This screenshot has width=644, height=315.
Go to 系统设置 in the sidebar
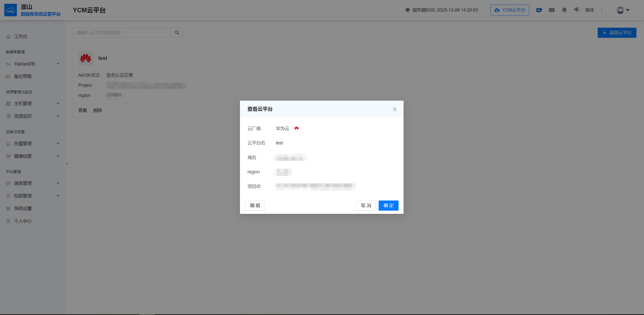click(23, 208)
